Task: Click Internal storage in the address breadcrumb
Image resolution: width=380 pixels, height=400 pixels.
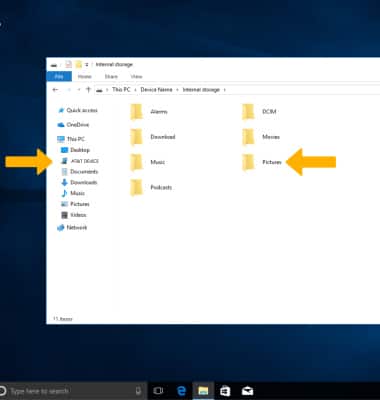Action: pos(201,90)
